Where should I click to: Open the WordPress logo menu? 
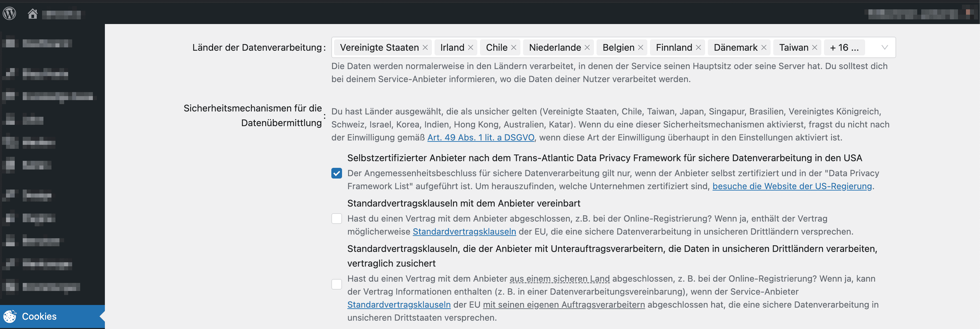tap(9, 14)
